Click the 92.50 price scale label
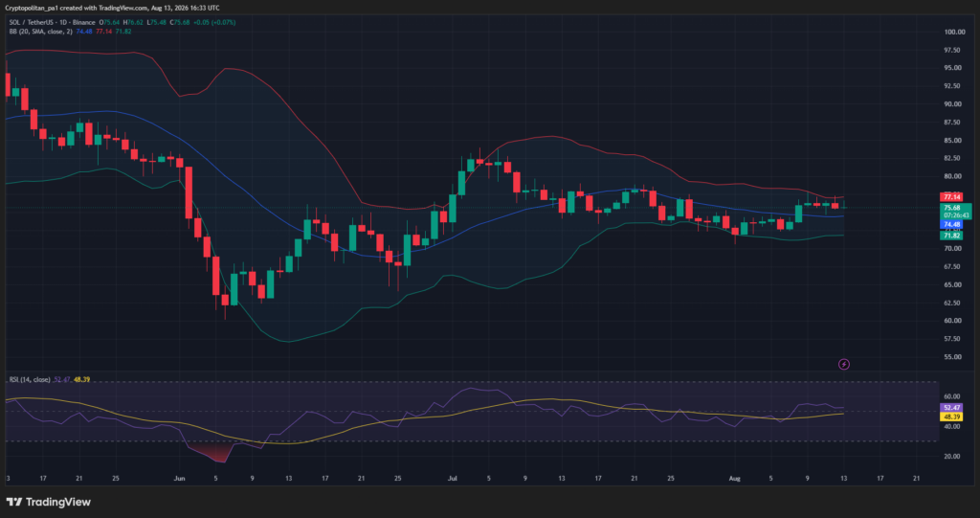This screenshot has width=980, height=518. 952,86
